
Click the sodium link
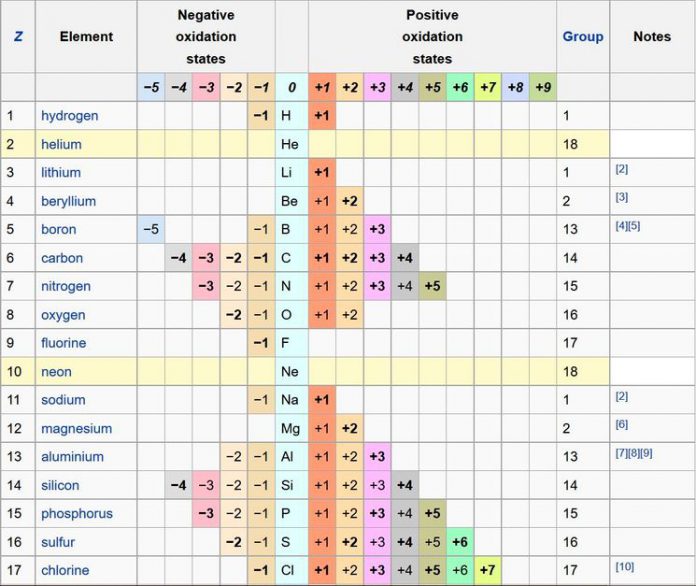click(62, 400)
